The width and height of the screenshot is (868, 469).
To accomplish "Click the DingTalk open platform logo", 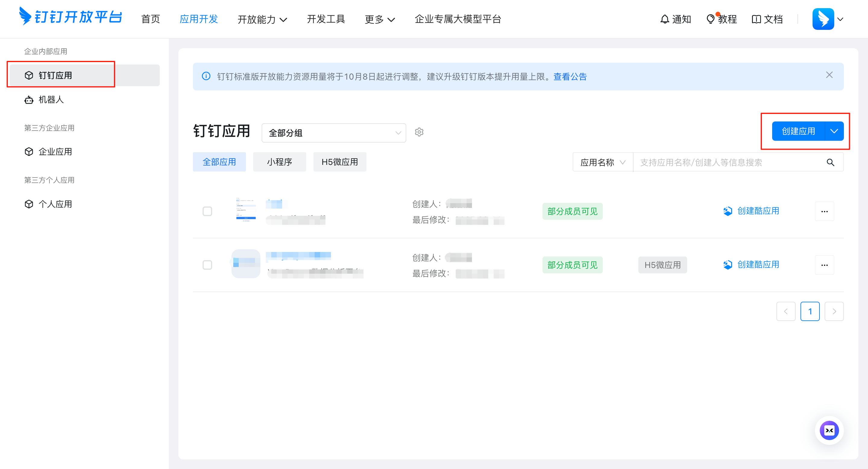I will [x=71, y=16].
